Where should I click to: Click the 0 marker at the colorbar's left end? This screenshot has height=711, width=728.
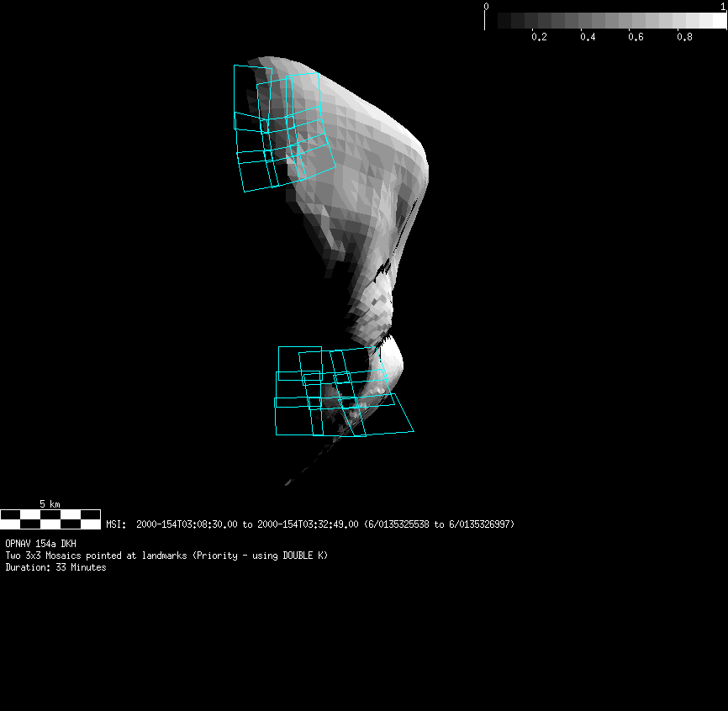coord(486,7)
